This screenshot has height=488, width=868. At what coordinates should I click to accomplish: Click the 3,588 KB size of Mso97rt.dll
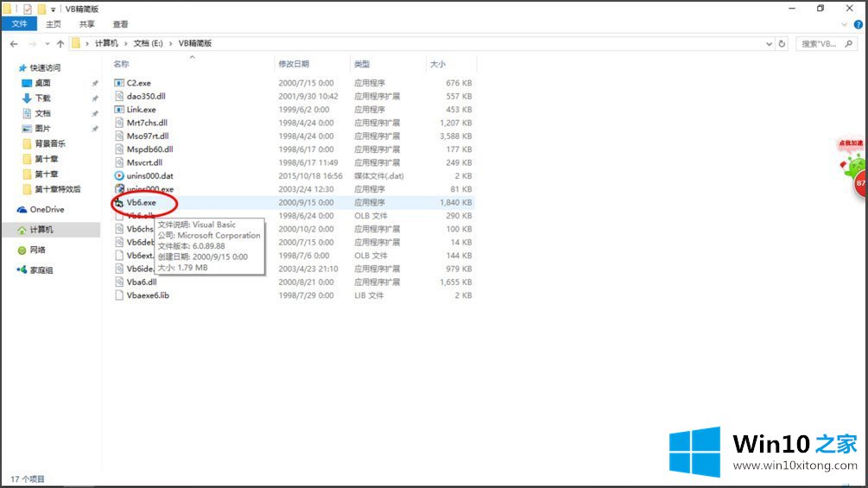point(456,136)
